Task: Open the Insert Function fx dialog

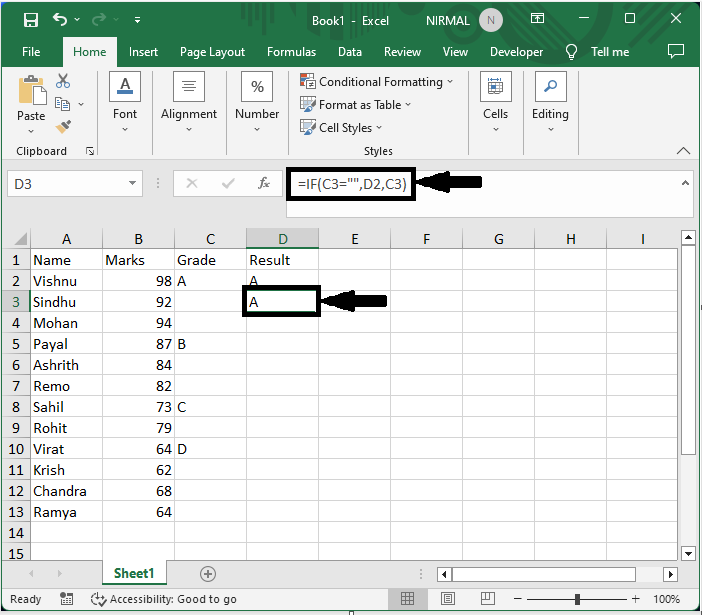Action: pyautogui.click(x=264, y=183)
